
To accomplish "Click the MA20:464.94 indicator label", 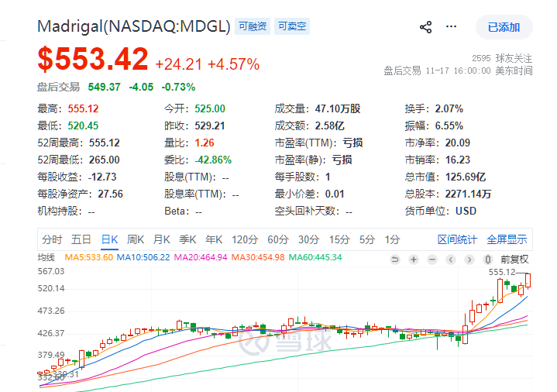I will (x=201, y=257).
